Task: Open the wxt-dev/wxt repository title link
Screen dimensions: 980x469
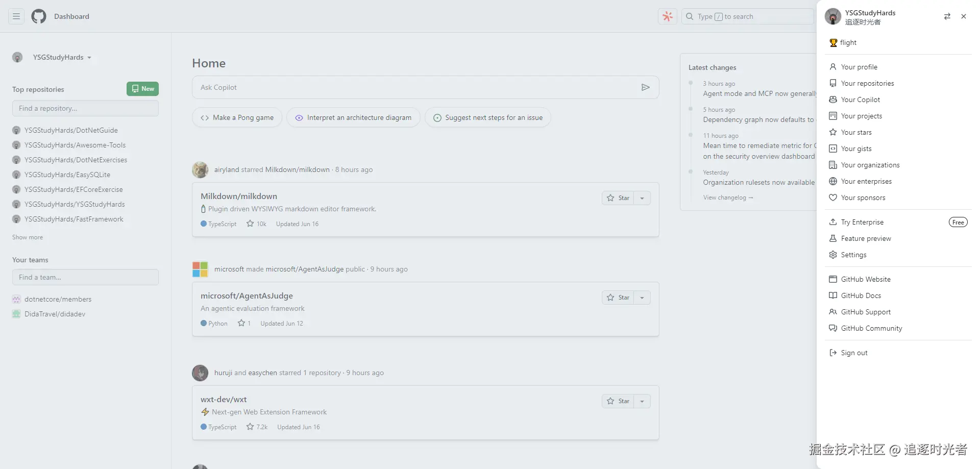Action: pos(224,399)
